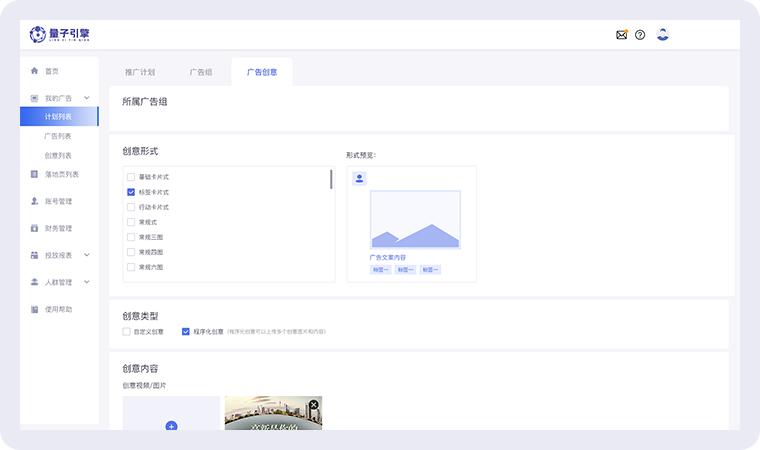Remove the uploaded city image with X
The height and width of the screenshot is (450, 760).
(313, 405)
